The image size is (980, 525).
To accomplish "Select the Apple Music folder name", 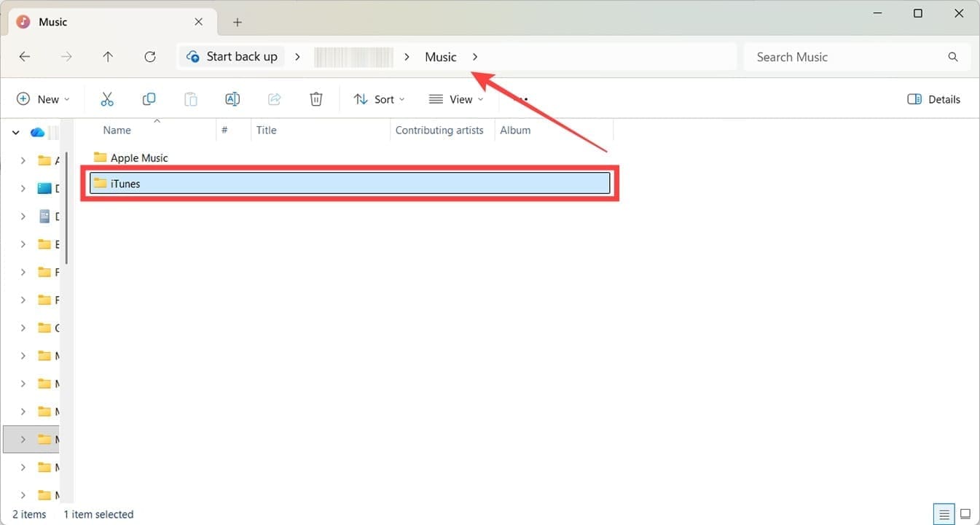I will click(x=139, y=157).
